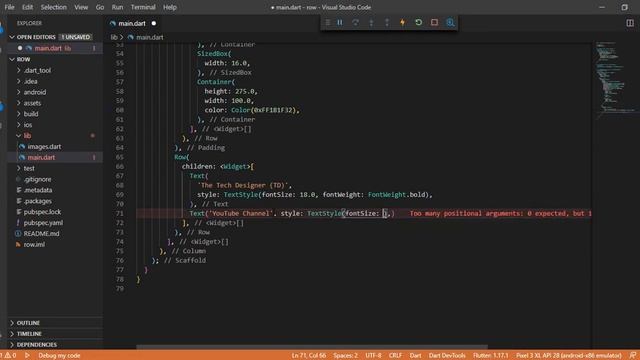Open the Selection menu
Screen dimensions: 640x360
pos(53,7)
